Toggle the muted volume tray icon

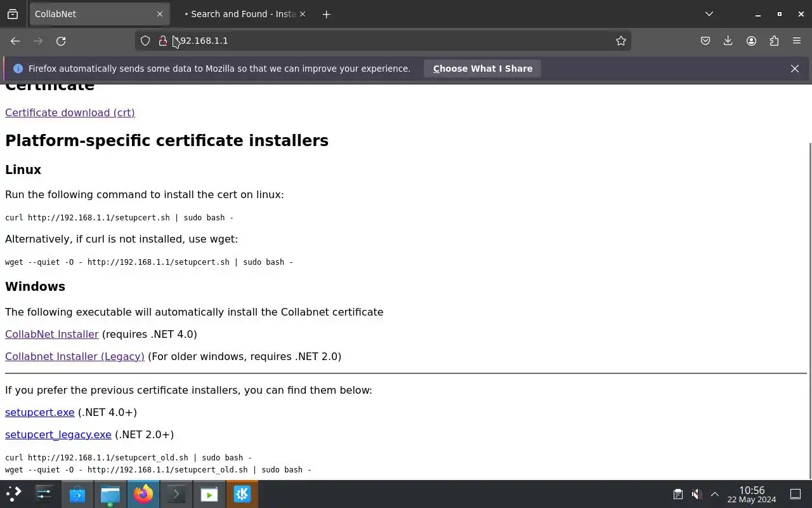point(696,494)
